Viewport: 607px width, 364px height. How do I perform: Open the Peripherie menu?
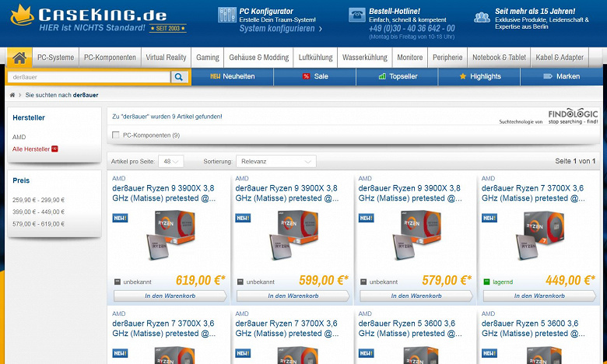pos(447,58)
